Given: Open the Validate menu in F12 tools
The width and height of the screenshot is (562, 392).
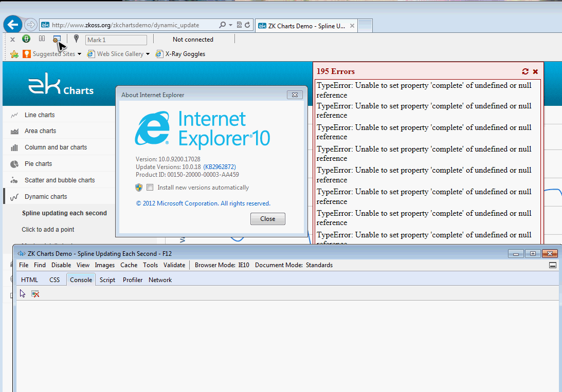Looking at the screenshot, I should 174,265.
